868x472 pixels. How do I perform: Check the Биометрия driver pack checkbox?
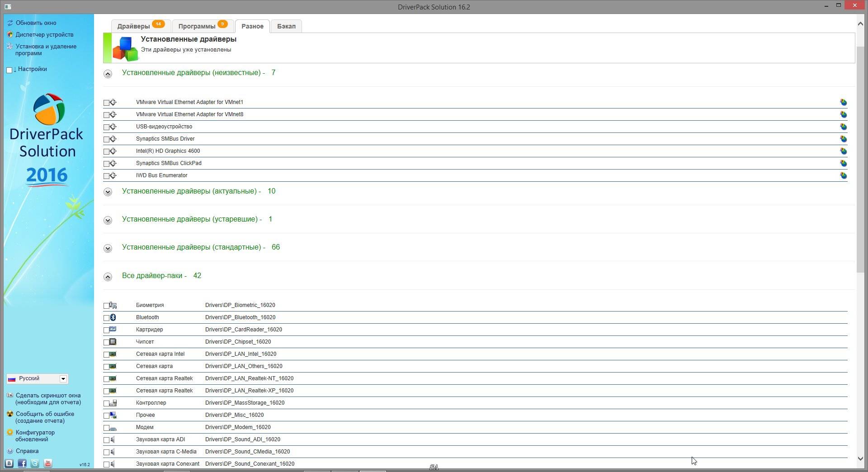(106, 306)
